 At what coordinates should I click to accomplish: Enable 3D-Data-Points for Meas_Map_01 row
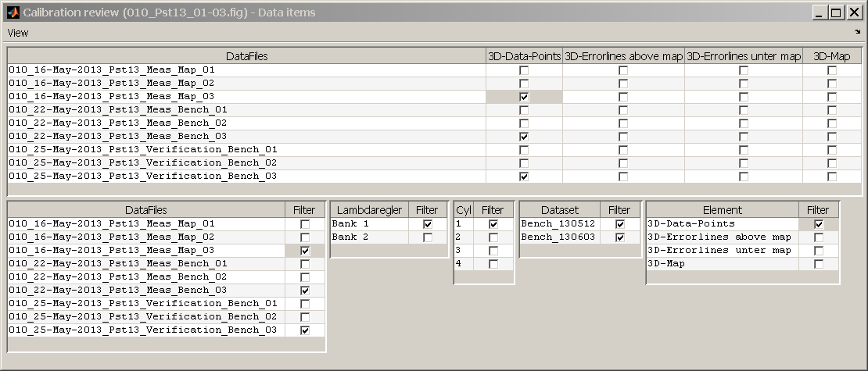point(524,70)
